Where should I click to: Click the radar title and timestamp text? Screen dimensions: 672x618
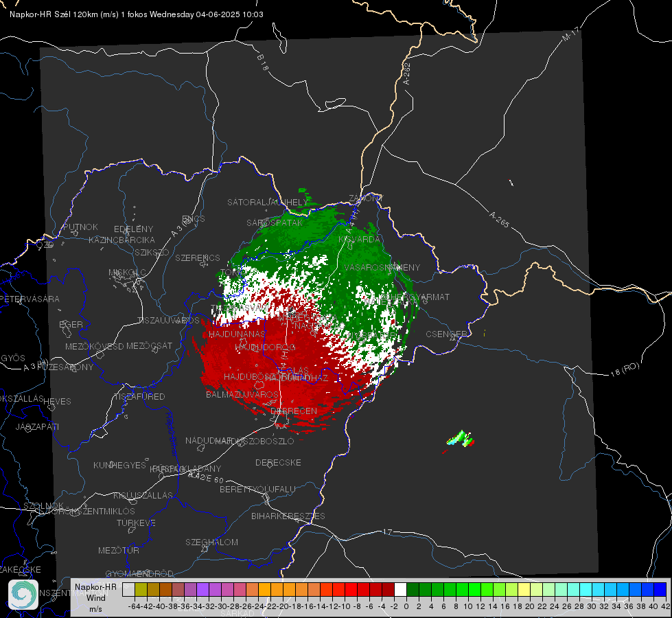pyautogui.click(x=137, y=14)
